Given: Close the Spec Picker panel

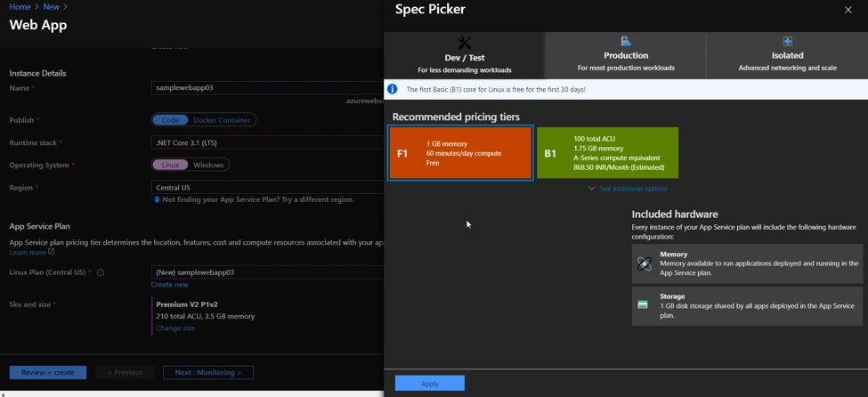Looking at the screenshot, I should [x=848, y=10].
